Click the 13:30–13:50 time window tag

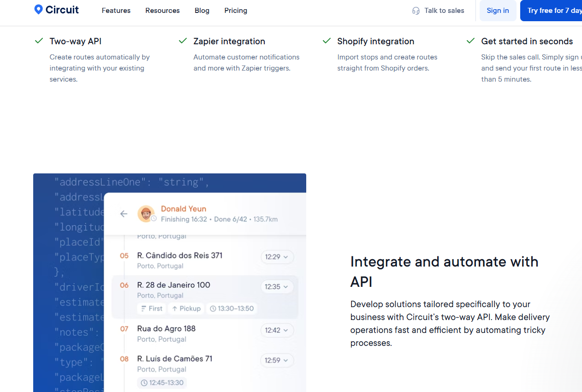(232, 309)
